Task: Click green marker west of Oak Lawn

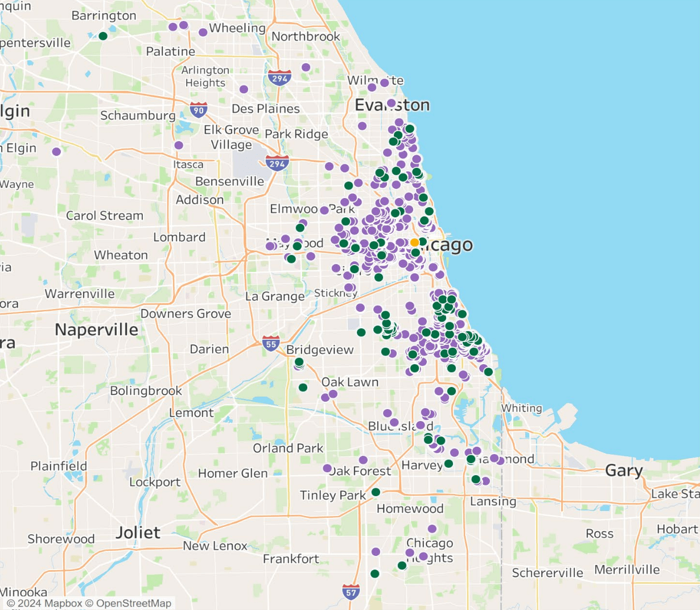Action: tap(303, 388)
